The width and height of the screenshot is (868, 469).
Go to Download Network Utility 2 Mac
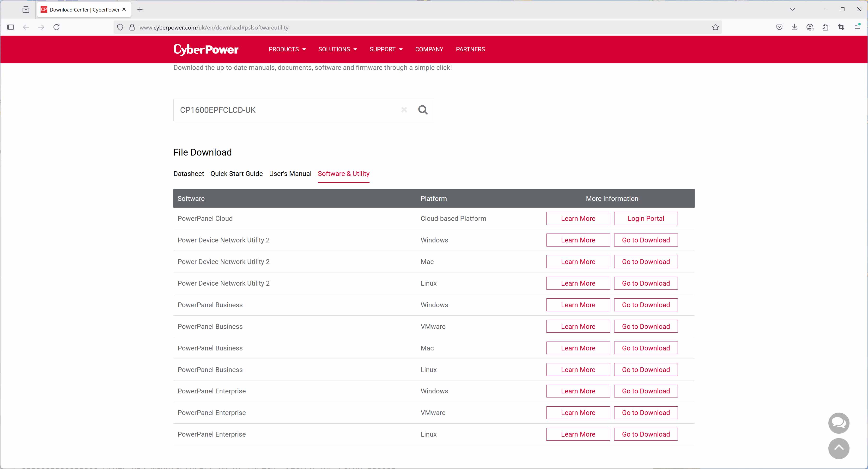(646, 261)
